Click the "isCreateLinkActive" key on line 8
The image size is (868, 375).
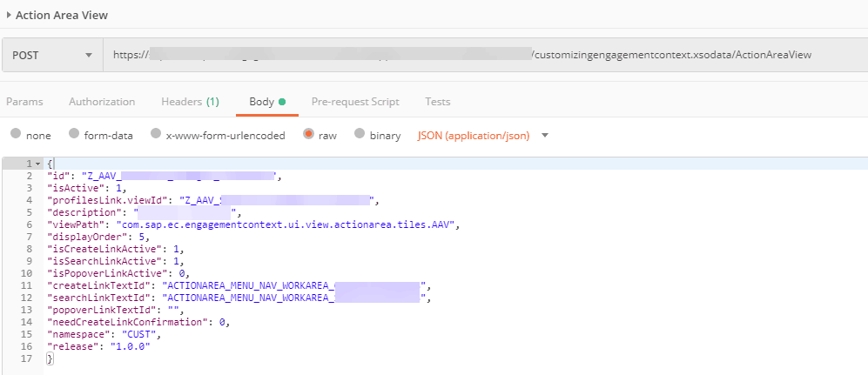click(x=105, y=249)
